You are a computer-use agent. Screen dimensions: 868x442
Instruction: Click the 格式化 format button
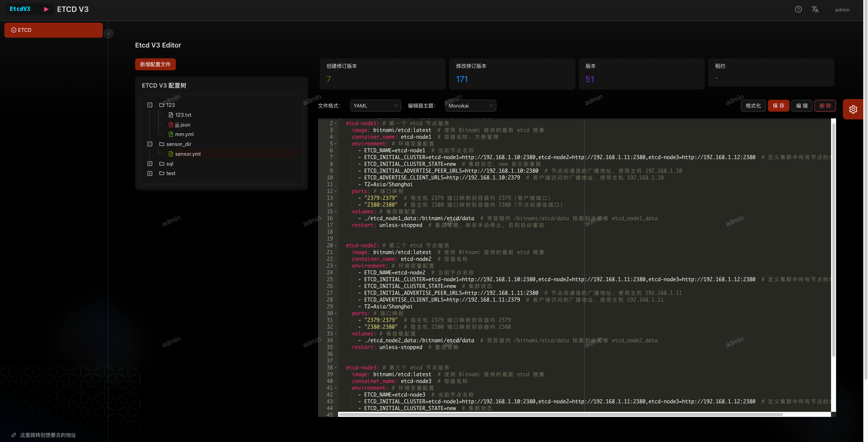click(753, 106)
